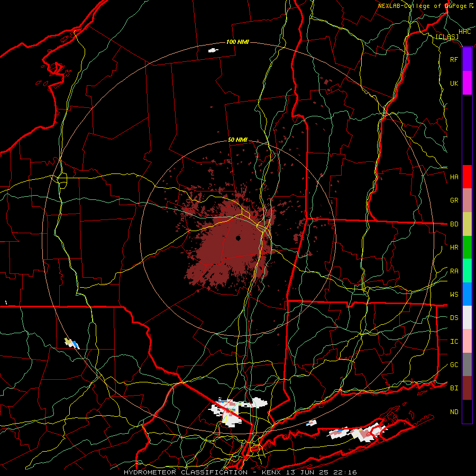This screenshot has height=476, width=476.
Task: Click the WS blue legend swatch
Action: point(467,294)
